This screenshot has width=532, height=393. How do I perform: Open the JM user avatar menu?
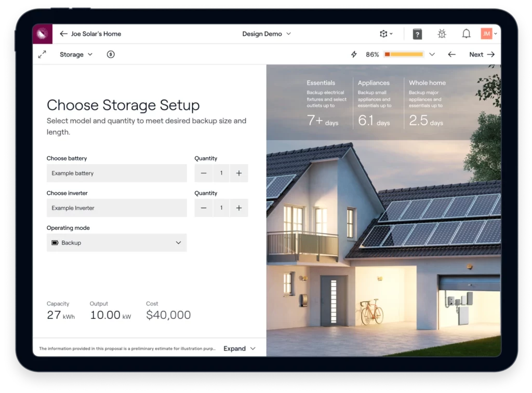(486, 34)
